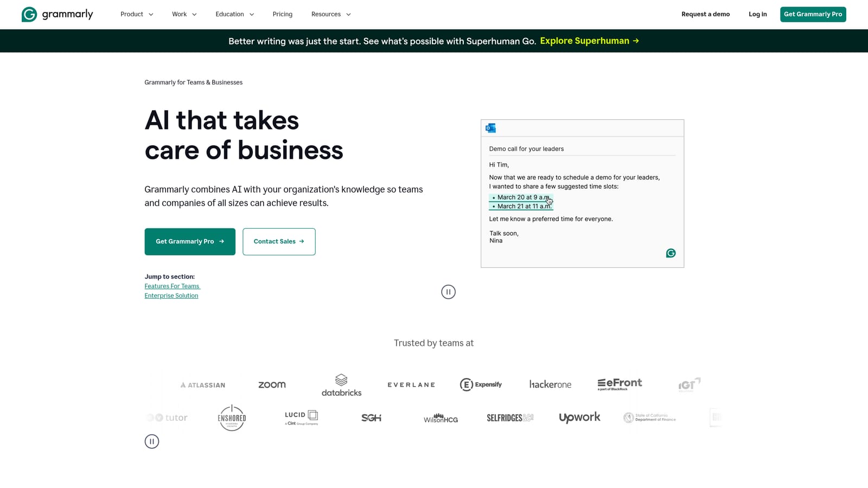Jump to Enterprise Solution section
This screenshot has width=868, height=488.
(171, 296)
